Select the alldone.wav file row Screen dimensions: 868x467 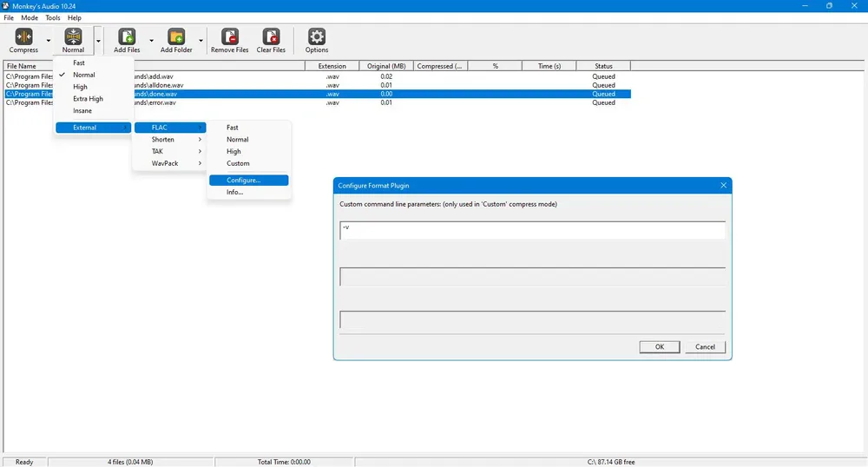coord(317,85)
